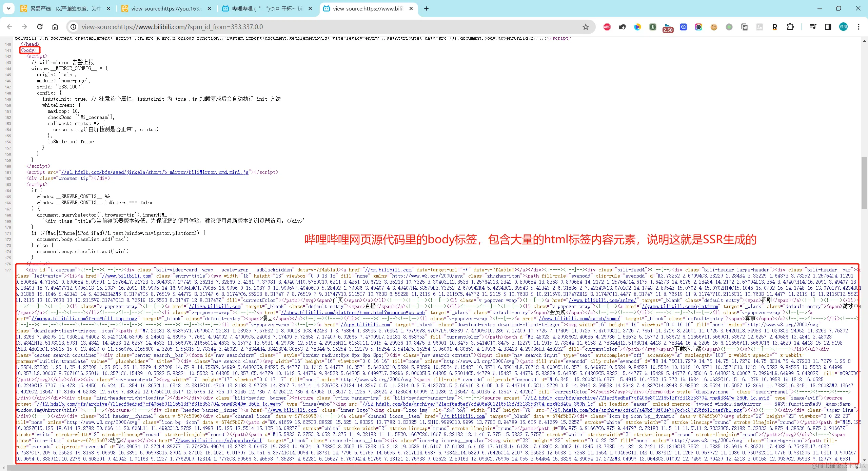Open the green download extension
Image resolution: width=868 pixels, height=471 pixels.
coord(653,27)
